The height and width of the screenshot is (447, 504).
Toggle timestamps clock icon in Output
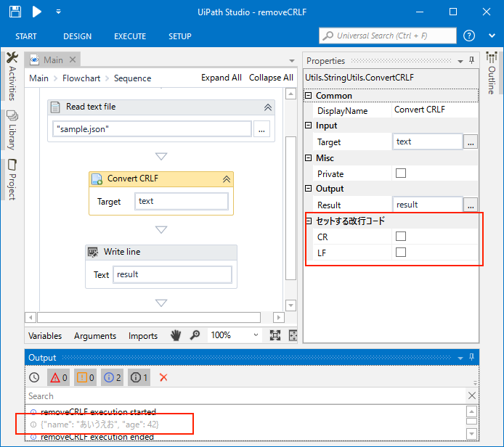(34, 377)
